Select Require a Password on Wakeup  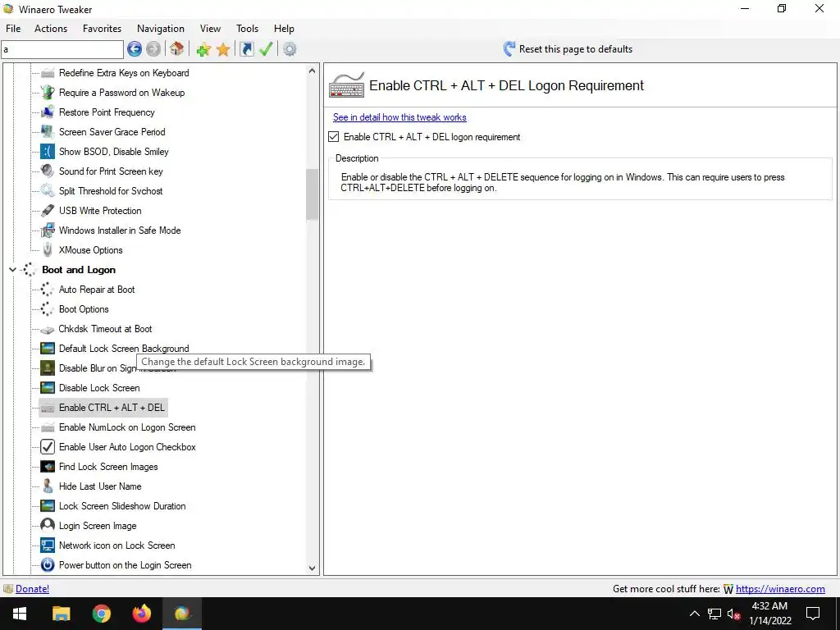121,93
